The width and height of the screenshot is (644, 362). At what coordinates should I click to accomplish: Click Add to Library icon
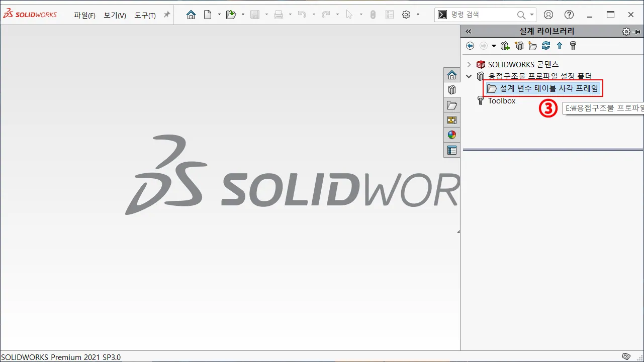point(505,46)
